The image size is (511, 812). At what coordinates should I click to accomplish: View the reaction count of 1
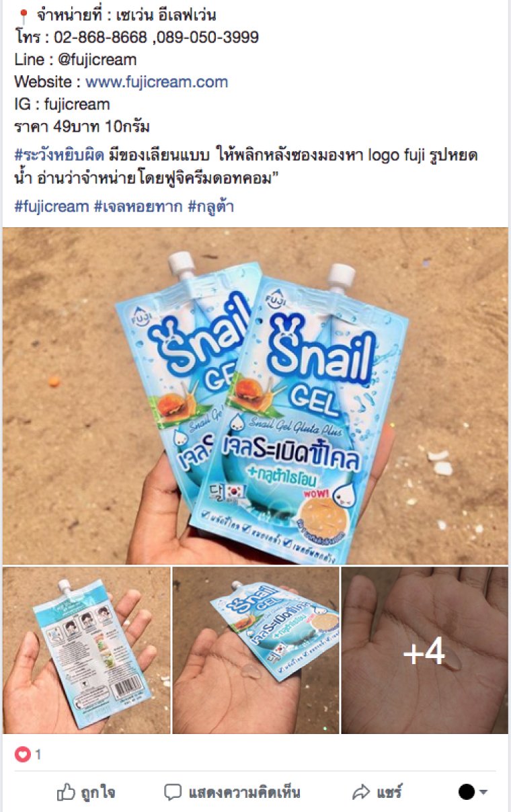tap(38, 755)
